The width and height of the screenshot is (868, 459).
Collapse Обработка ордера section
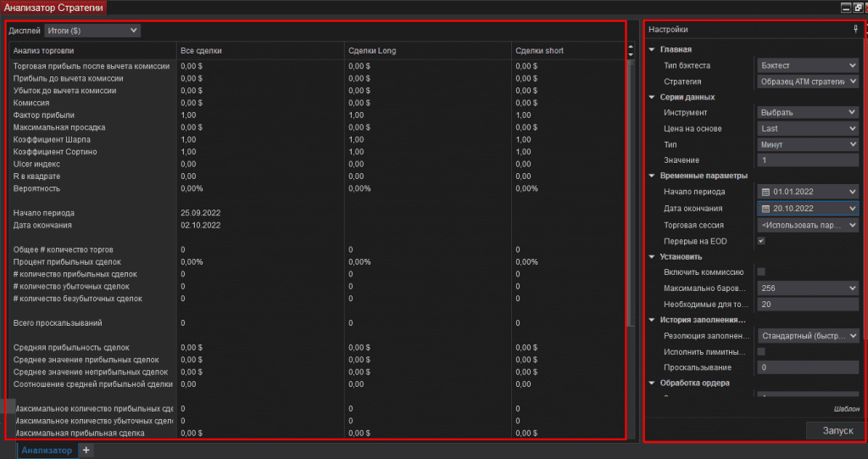652,383
